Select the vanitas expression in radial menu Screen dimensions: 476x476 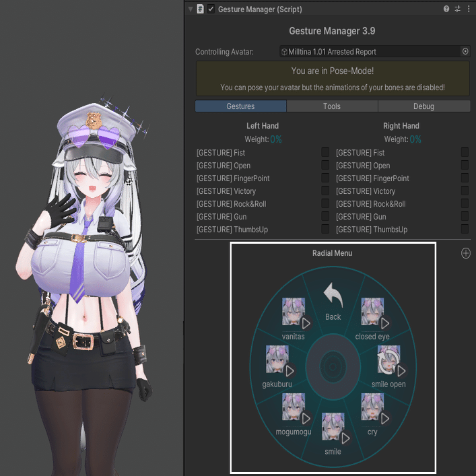(294, 318)
